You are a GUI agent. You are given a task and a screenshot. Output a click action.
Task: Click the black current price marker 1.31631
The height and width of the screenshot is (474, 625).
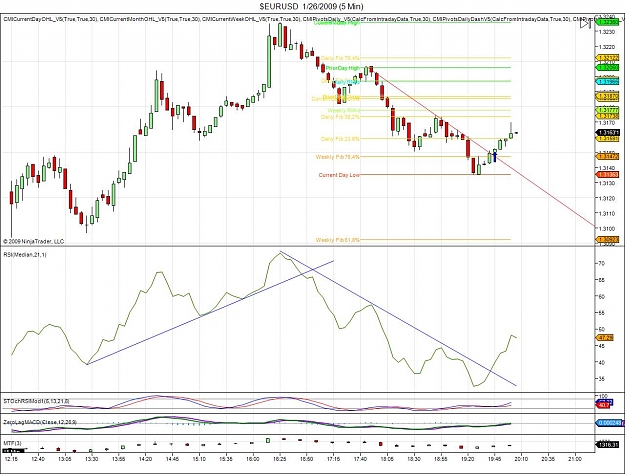tap(607, 132)
